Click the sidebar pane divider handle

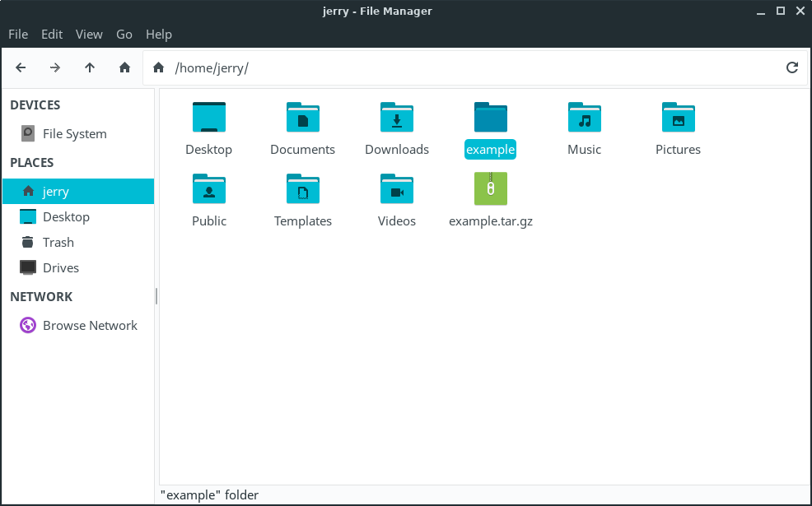pos(156,296)
